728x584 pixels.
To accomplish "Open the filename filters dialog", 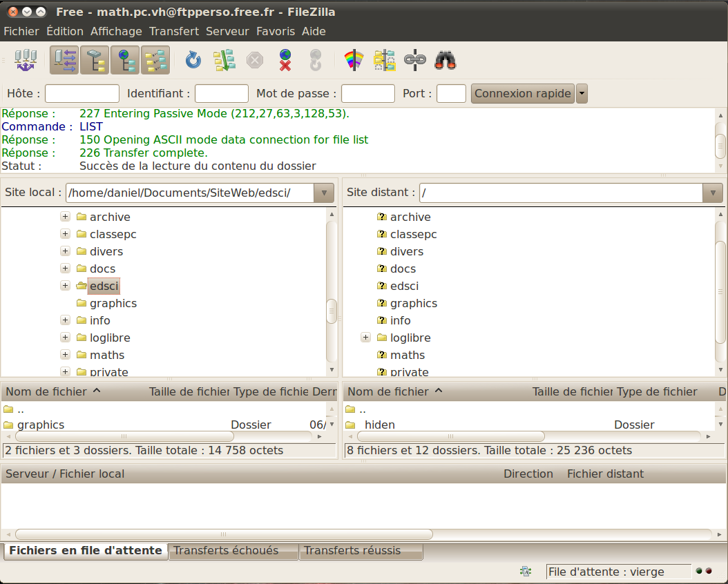I will tap(354, 61).
